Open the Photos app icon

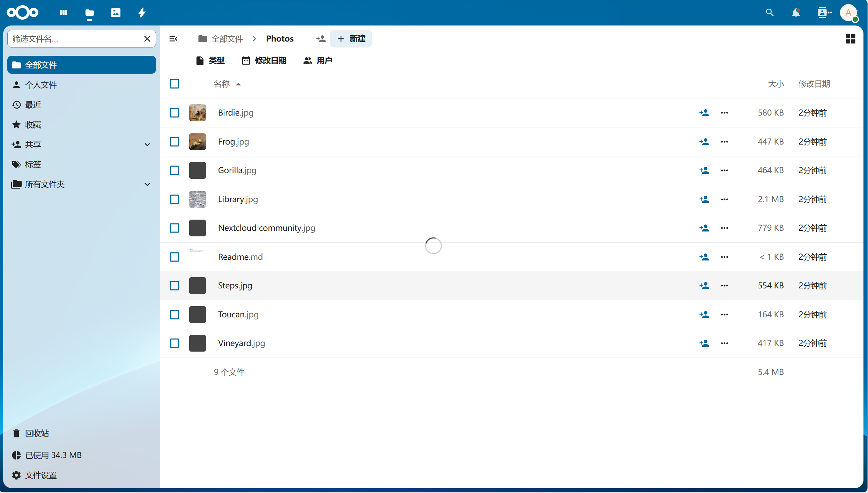pos(116,13)
